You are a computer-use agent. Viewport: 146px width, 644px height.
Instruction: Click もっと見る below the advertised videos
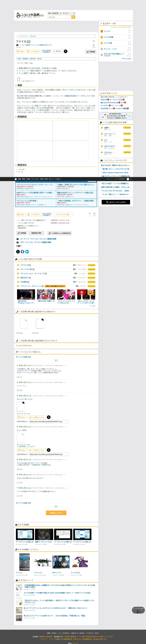[92, 306]
